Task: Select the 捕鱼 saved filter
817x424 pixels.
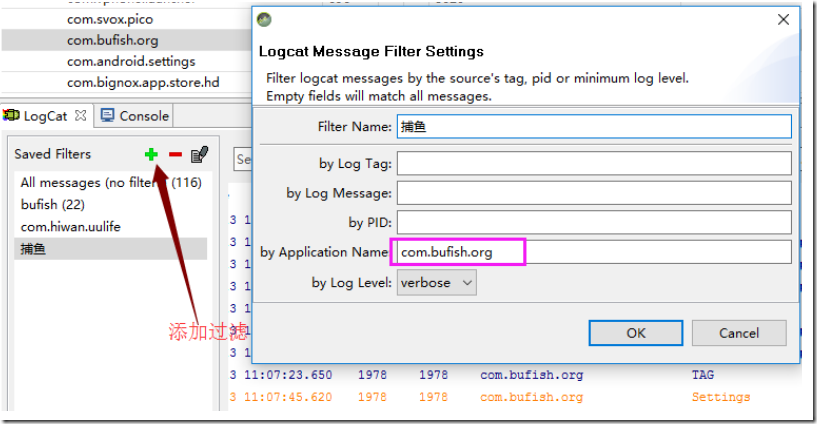Action: 110,248
